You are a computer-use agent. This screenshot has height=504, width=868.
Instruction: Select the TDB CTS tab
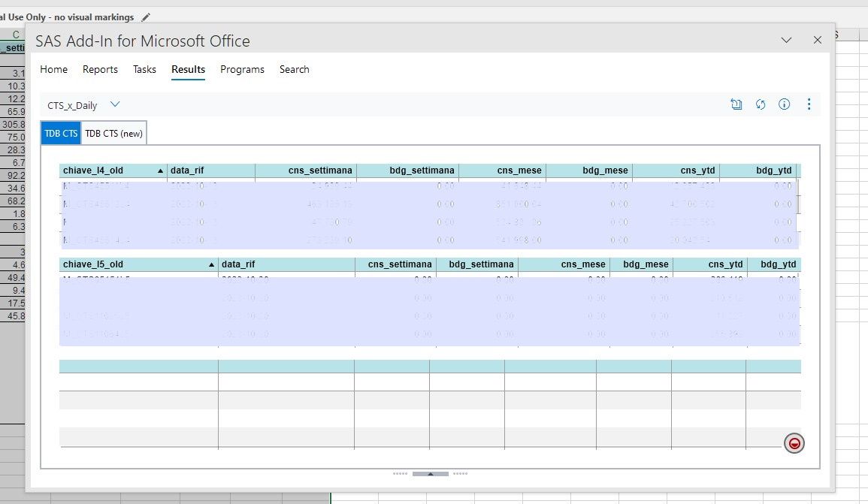click(x=61, y=134)
